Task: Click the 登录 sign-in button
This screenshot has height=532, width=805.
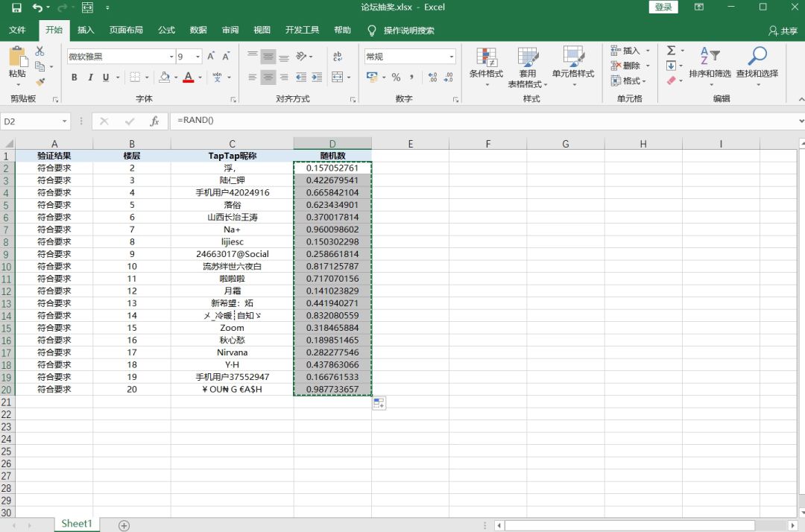Action: 663,7
